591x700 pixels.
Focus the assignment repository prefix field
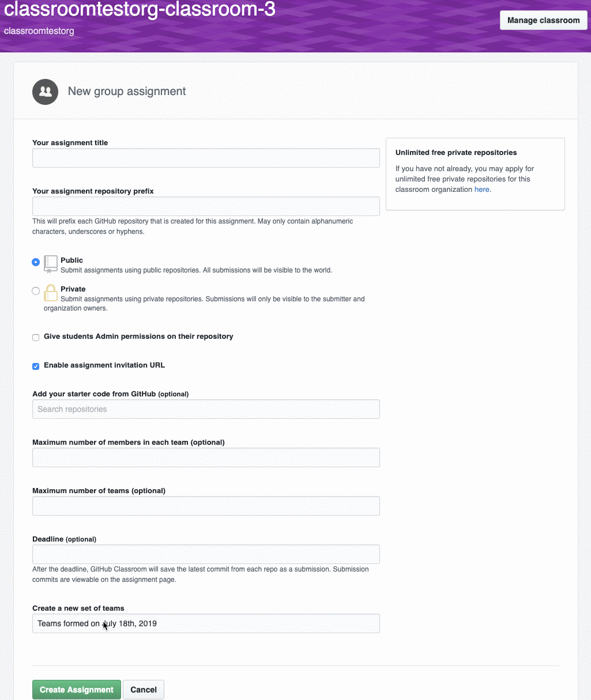click(206, 206)
